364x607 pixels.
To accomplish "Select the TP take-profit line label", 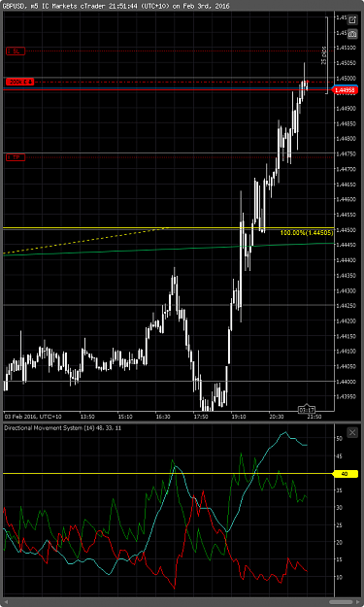I will click(x=16, y=157).
